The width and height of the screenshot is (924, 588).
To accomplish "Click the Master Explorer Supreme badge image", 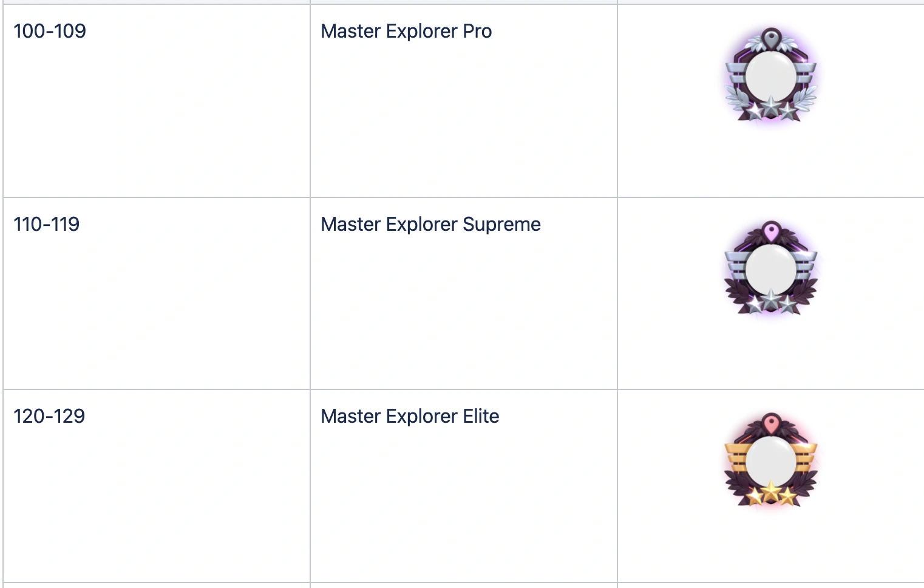I will coord(771,269).
